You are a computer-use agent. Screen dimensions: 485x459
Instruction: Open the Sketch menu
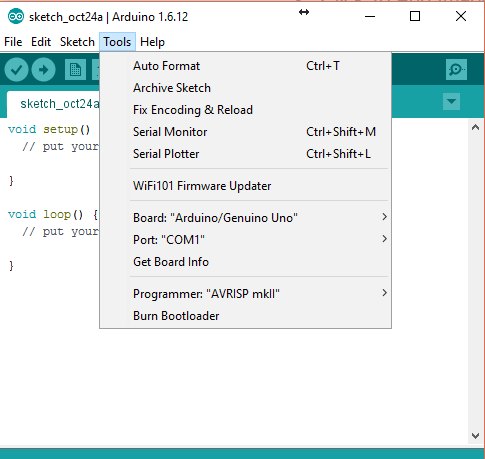[x=77, y=42]
